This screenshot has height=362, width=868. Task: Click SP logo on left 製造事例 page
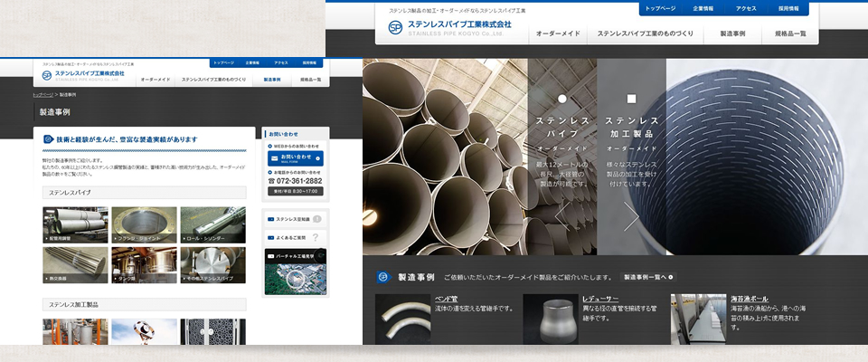click(x=46, y=75)
